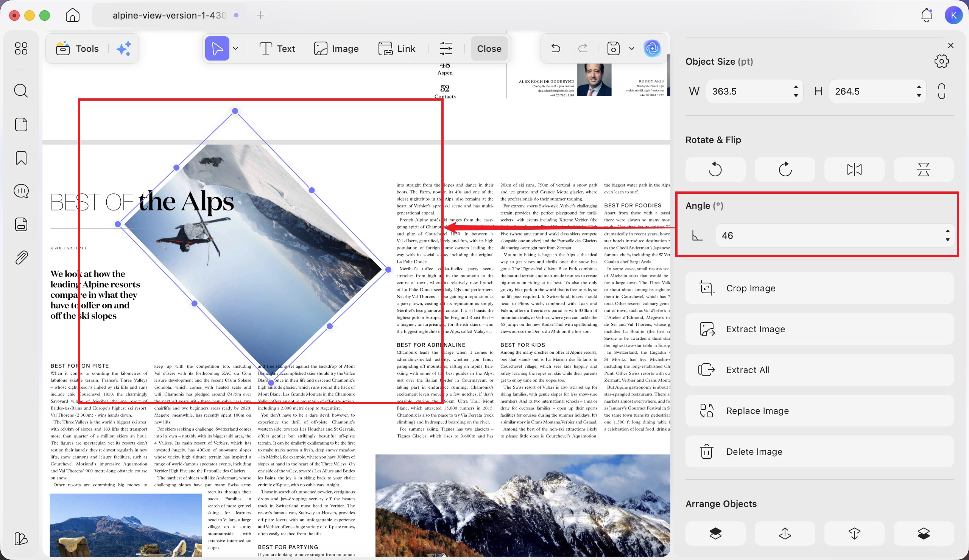Click the top rotation handle of selected image
Screen dimensions: 969x560
(235, 111)
